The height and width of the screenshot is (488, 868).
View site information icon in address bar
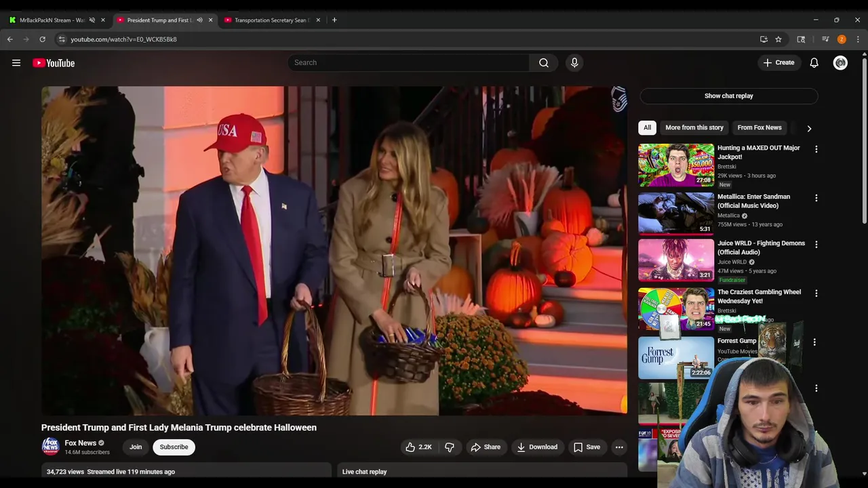(62, 39)
